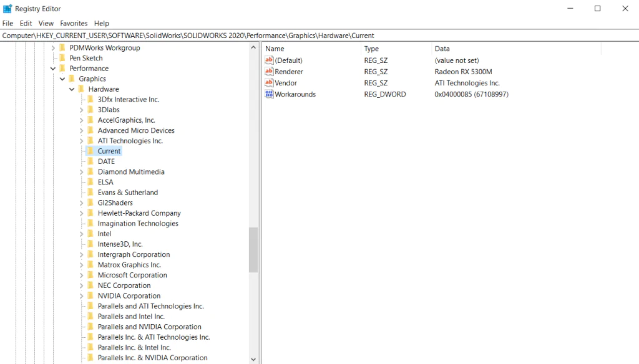Click the ELSA folder icon

click(90, 182)
